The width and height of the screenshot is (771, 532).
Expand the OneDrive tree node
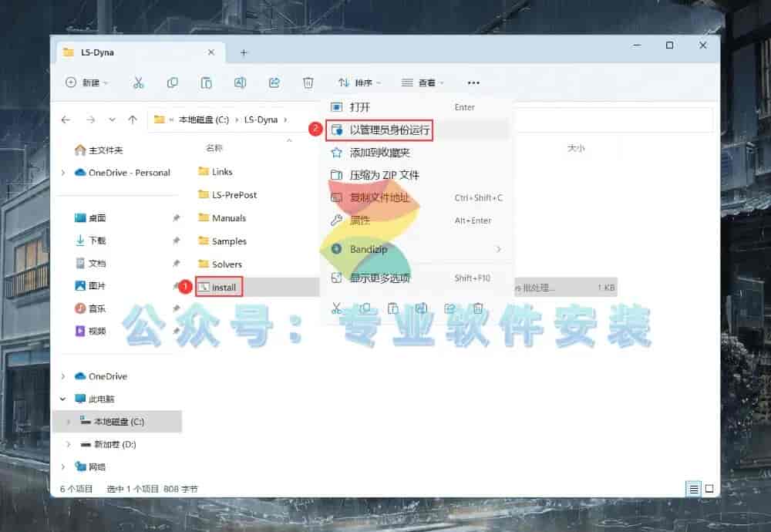point(63,376)
